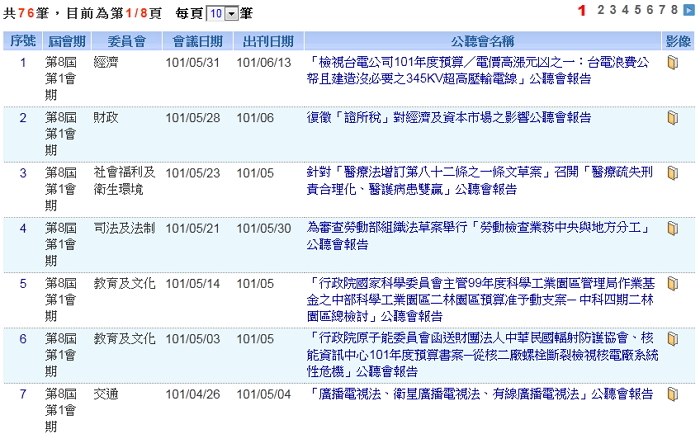Open image file icon for row 5
Screen dimensions: 700x437
tap(673, 282)
